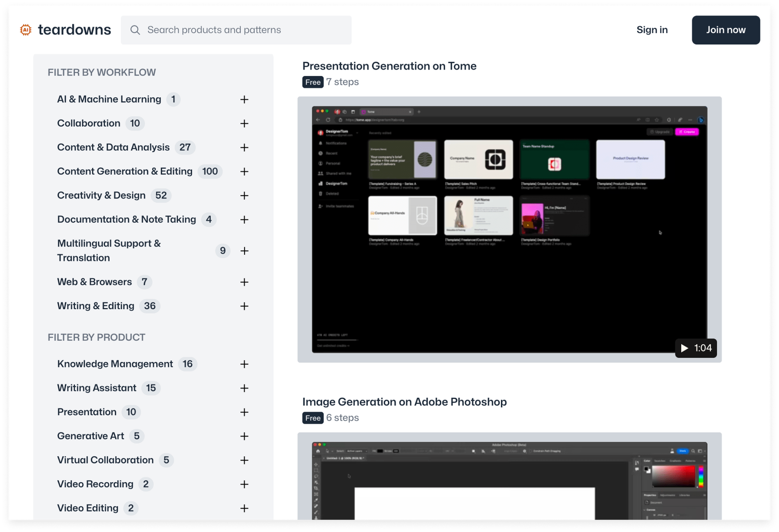Screen dimensions: 779x532
Task: Click plus beside Web & Browsers
Action: click(x=244, y=282)
